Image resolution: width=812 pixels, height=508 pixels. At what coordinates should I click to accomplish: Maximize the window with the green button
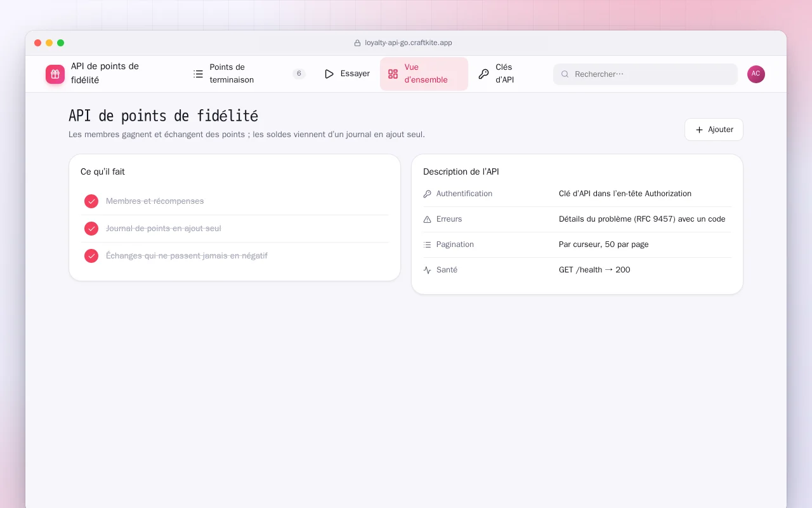click(61, 43)
